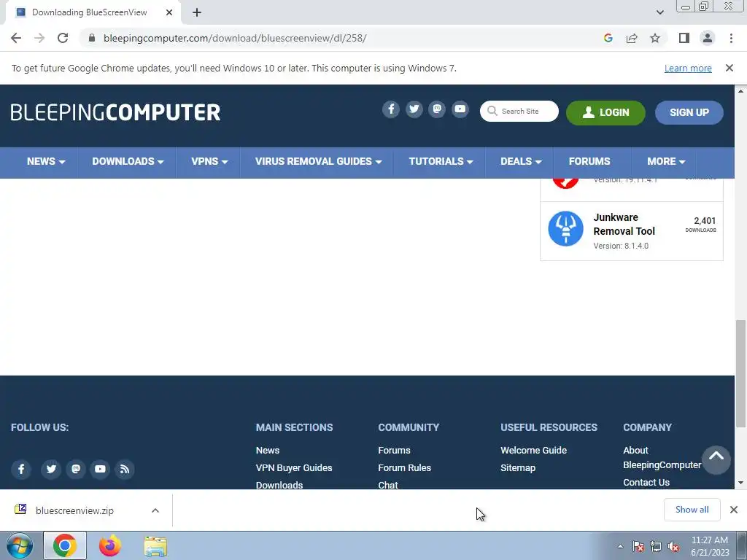Click the green LOGIN button
The image size is (747, 560).
click(x=605, y=112)
